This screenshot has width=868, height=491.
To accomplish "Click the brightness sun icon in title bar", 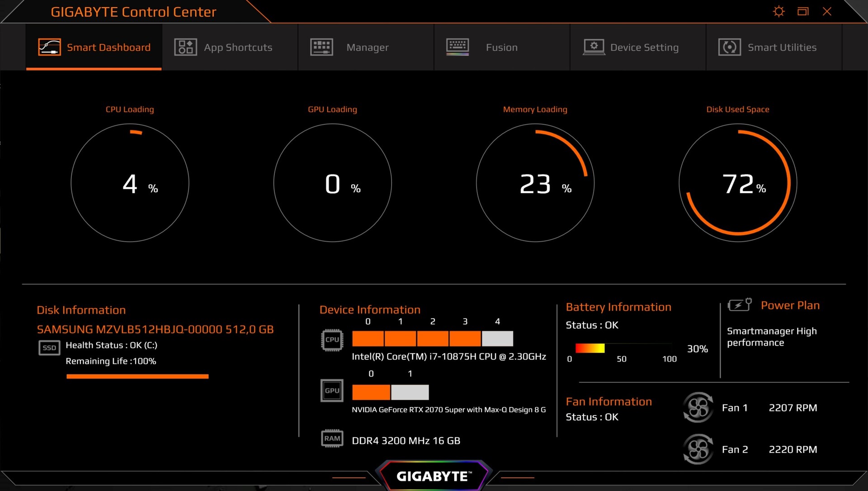I will coord(778,11).
